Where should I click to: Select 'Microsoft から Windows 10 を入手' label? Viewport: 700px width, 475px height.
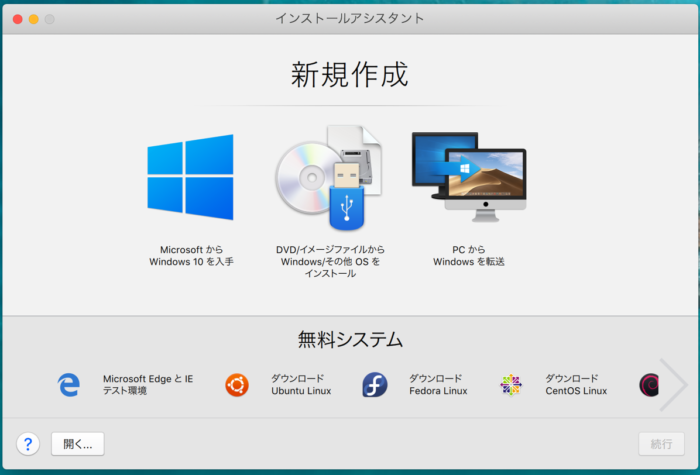(191, 255)
